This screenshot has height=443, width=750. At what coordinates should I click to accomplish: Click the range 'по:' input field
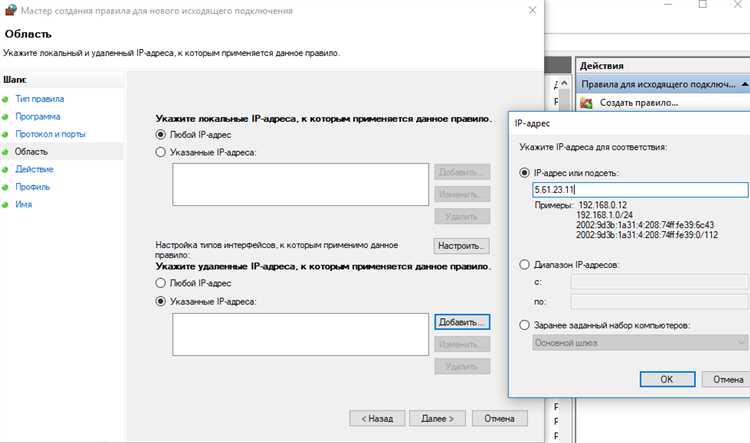point(659,302)
